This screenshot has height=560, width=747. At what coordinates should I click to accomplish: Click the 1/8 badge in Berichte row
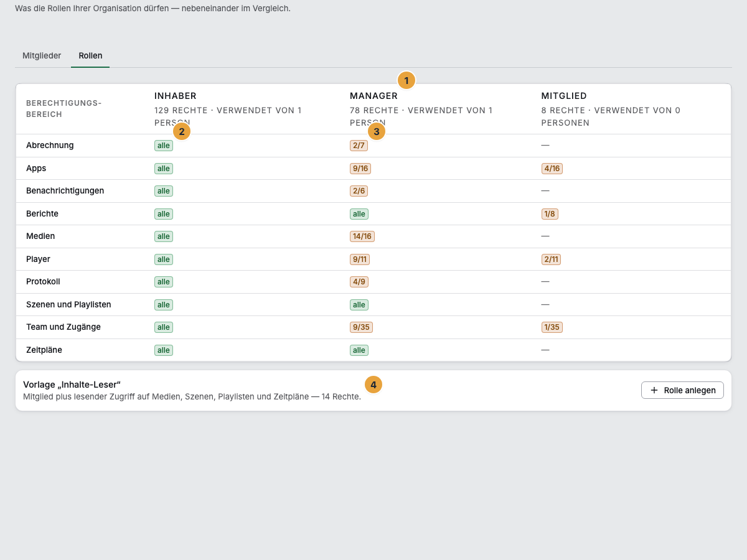[x=550, y=214]
